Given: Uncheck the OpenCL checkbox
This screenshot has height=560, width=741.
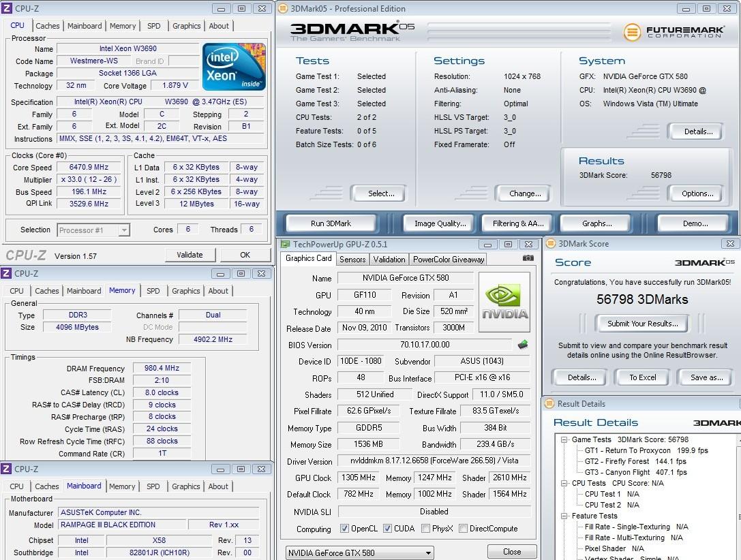Looking at the screenshot, I should [344, 529].
